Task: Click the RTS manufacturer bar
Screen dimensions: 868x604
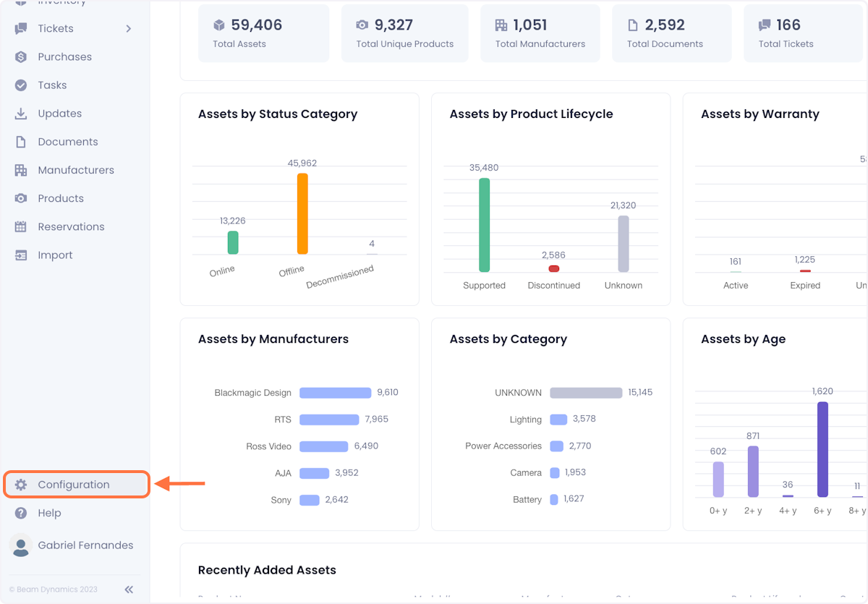Action: tap(329, 420)
